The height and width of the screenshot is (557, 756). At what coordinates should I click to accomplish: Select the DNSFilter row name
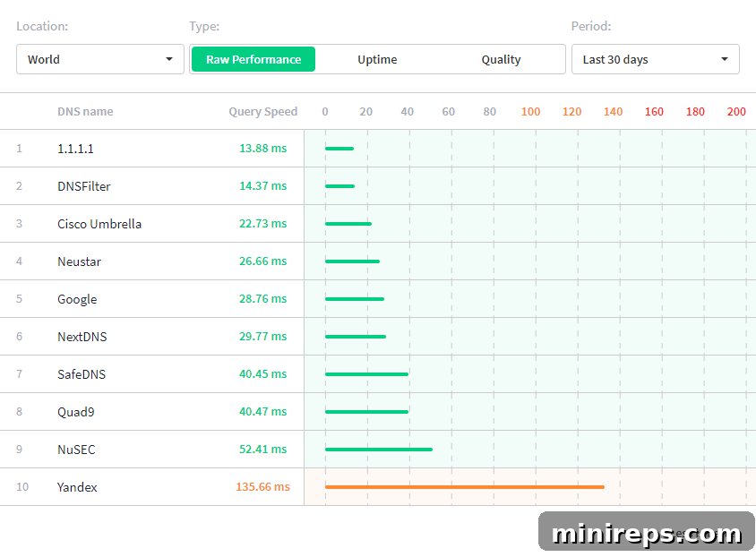click(x=84, y=186)
